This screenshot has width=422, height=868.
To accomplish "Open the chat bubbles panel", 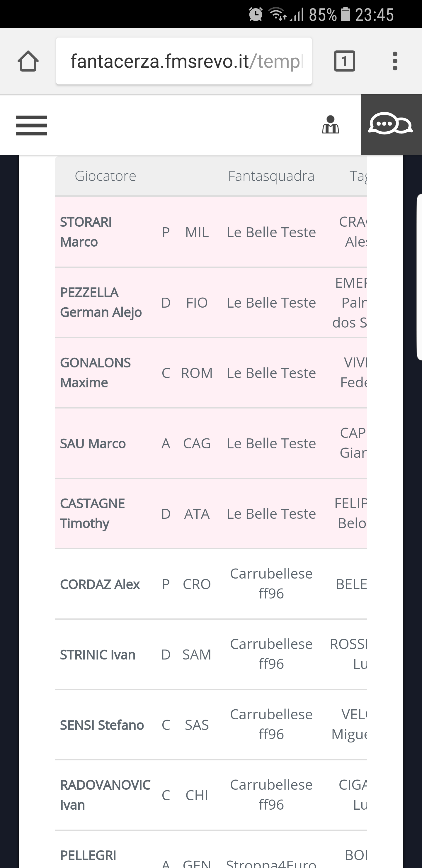I will pyautogui.click(x=390, y=124).
